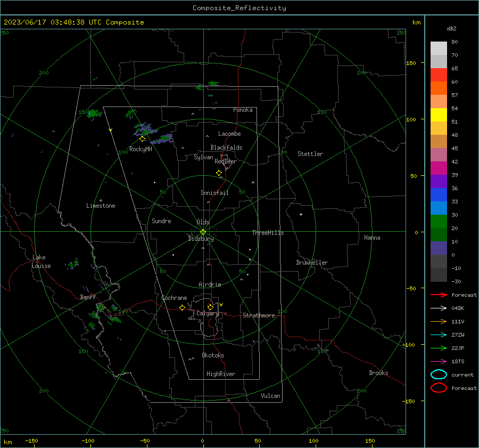Image resolution: width=479 pixels, height=448 pixels.
Task: Click the Composite_Reflectivity title
Action: [x=239, y=8]
